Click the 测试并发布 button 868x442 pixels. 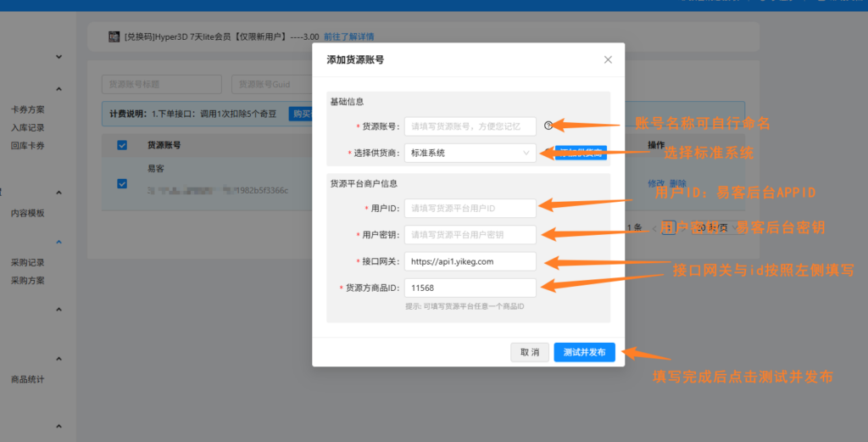[x=585, y=352]
